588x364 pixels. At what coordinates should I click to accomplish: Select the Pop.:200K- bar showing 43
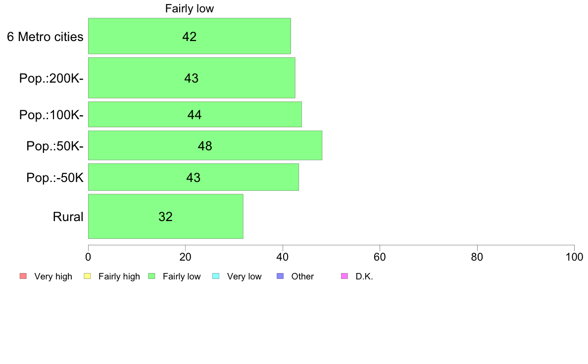click(x=192, y=78)
